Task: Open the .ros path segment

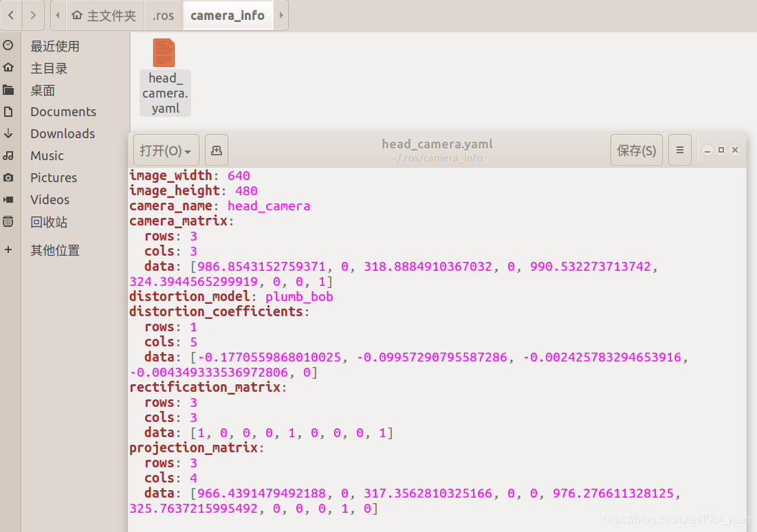Action: [x=163, y=15]
